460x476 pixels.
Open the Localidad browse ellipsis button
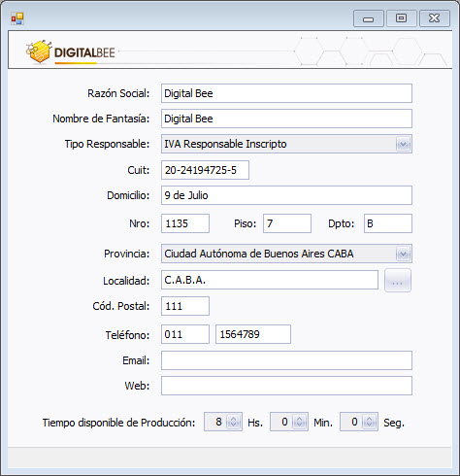click(398, 281)
